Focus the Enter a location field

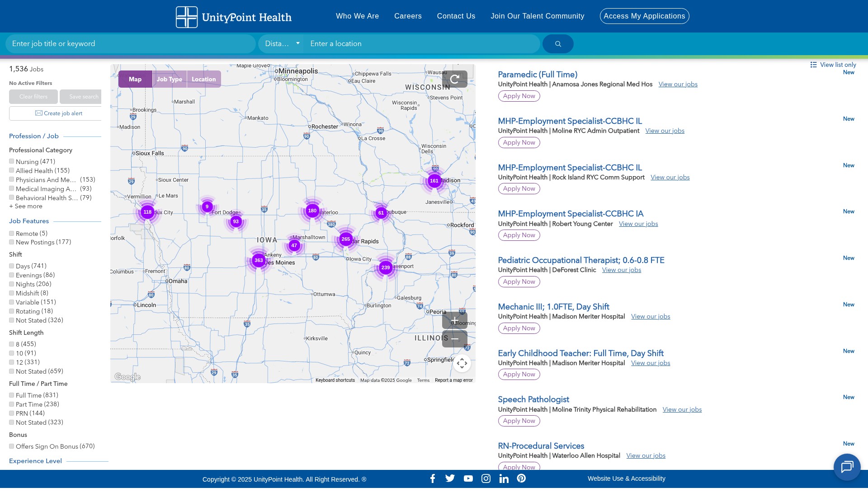click(x=422, y=44)
